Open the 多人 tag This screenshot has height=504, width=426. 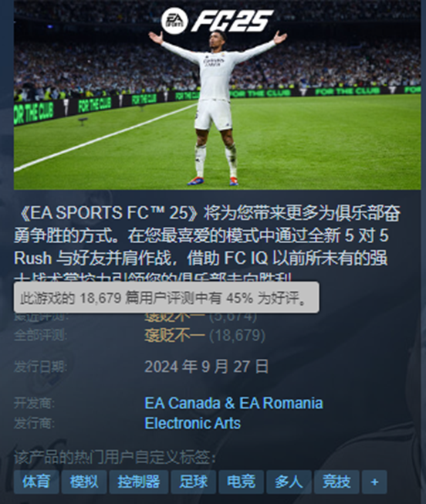click(289, 482)
